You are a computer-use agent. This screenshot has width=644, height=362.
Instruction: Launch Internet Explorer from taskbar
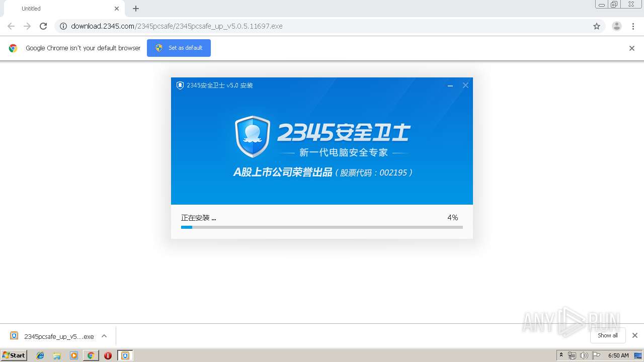40,355
